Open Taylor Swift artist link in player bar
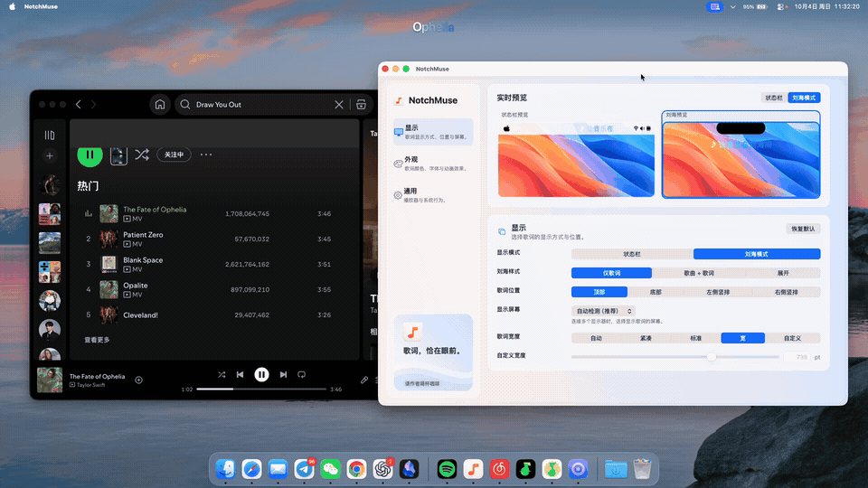Viewport: 868px width, 488px height. (x=90, y=385)
